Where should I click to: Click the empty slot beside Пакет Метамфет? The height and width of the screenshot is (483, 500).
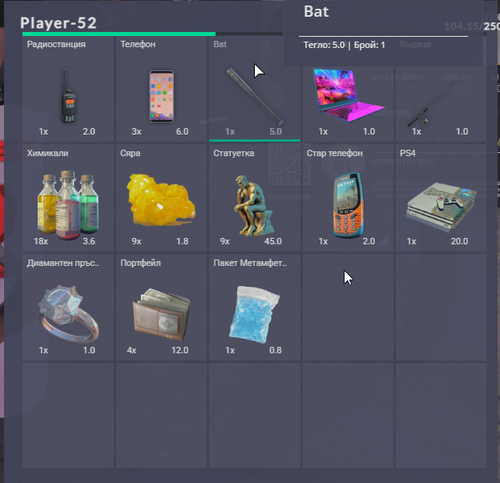348,307
